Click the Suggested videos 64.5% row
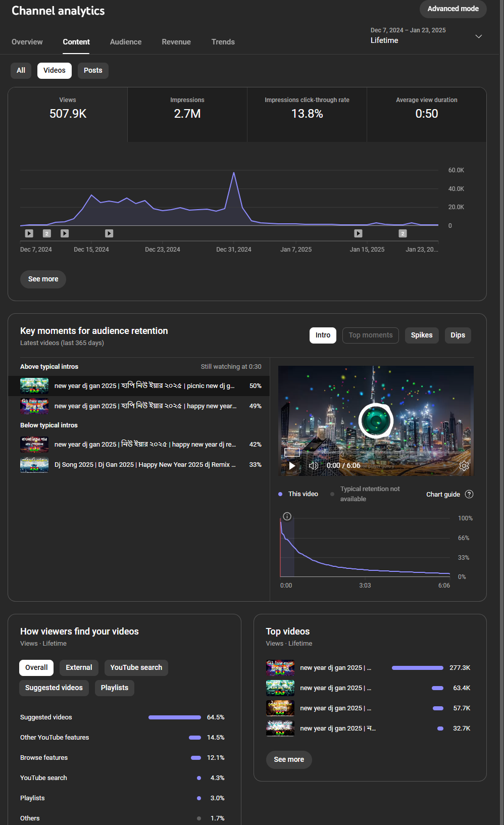The height and width of the screenshot is (825, 504). (x=122, y=717)
